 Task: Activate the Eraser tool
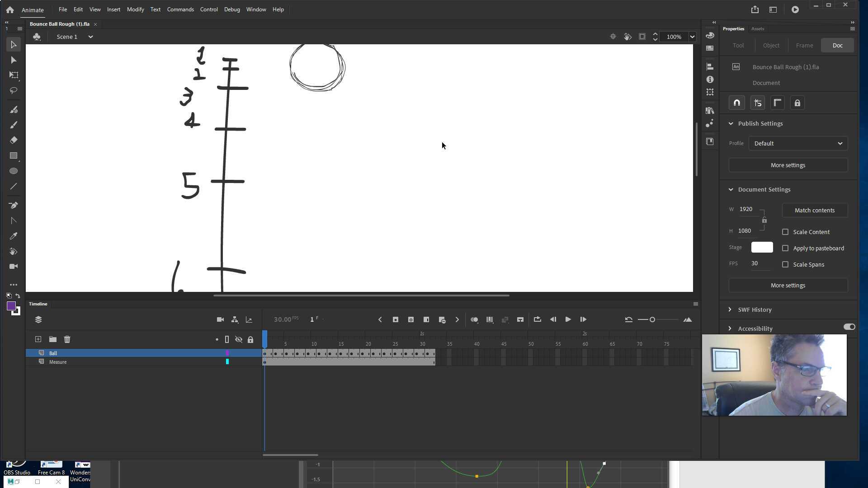13,140
